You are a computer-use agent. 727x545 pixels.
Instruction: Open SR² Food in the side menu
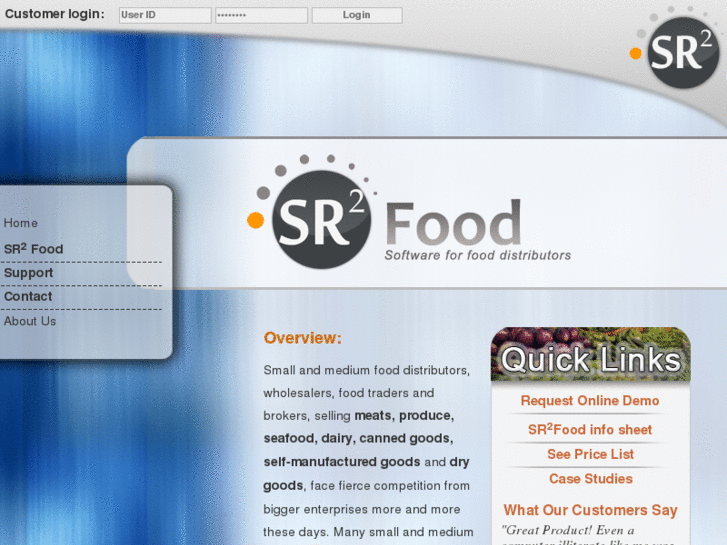tap(33, 249)
